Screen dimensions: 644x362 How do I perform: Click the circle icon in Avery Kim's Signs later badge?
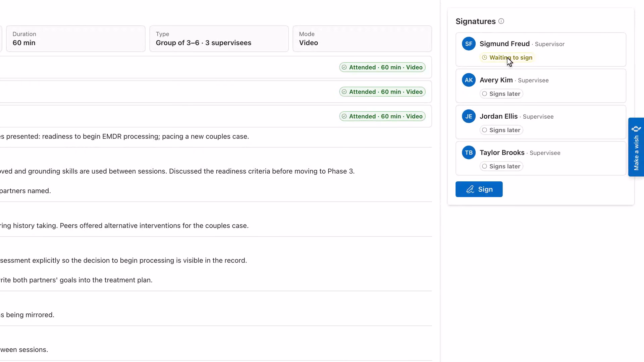[x=484, y=94]
